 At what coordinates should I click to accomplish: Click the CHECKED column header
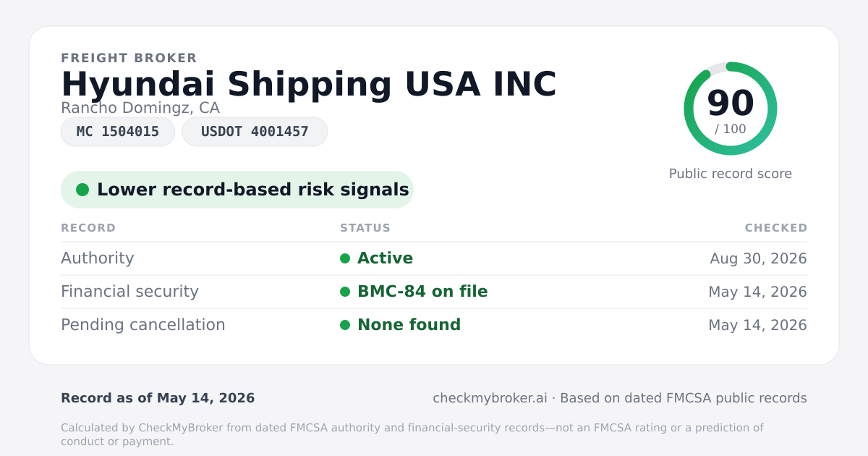776,228
